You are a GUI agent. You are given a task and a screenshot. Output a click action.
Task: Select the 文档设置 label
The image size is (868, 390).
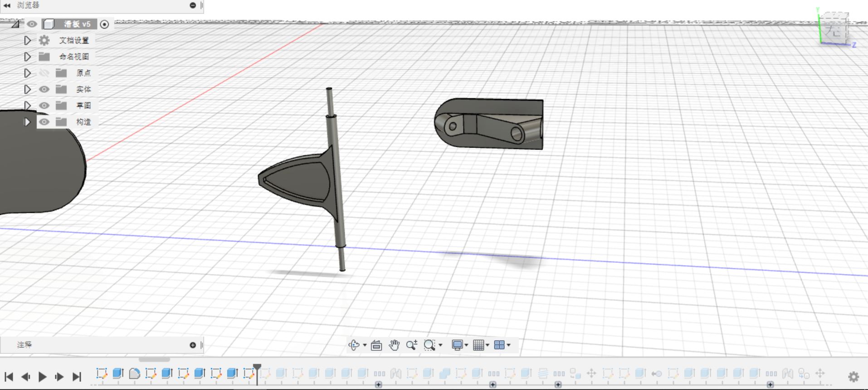click(74, 40)
